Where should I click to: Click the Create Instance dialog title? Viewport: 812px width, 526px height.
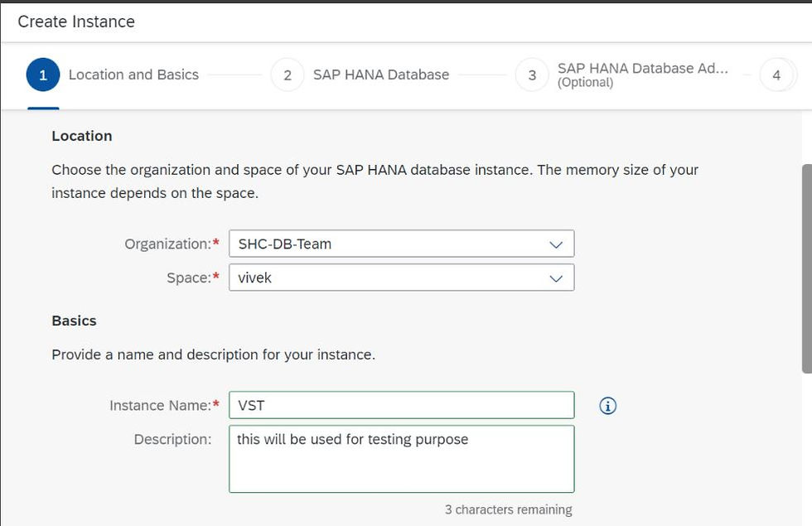coord(76,22)
